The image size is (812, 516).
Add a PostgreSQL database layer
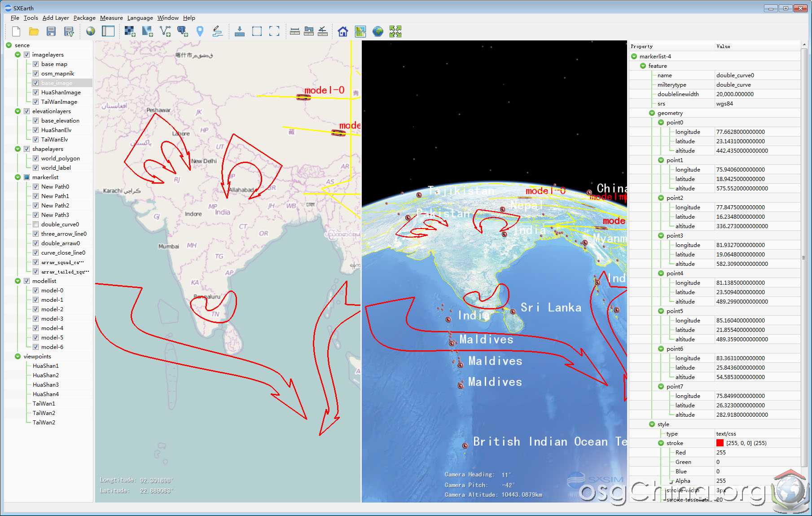(x=183, y=31)
